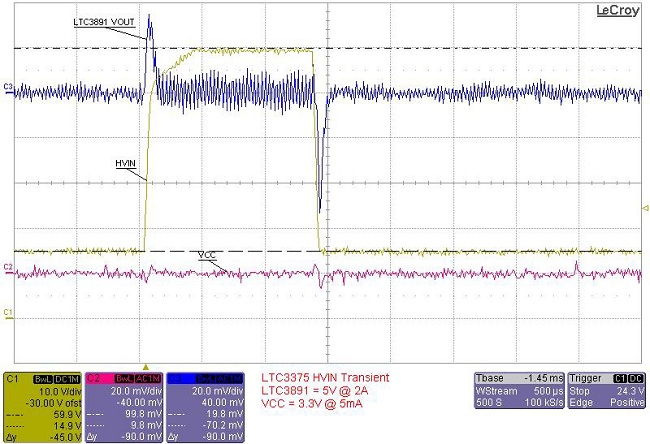650x444 pixels.
Task: Click the C3 offset value 40.00 mV
Action: [x=223, y=403]
